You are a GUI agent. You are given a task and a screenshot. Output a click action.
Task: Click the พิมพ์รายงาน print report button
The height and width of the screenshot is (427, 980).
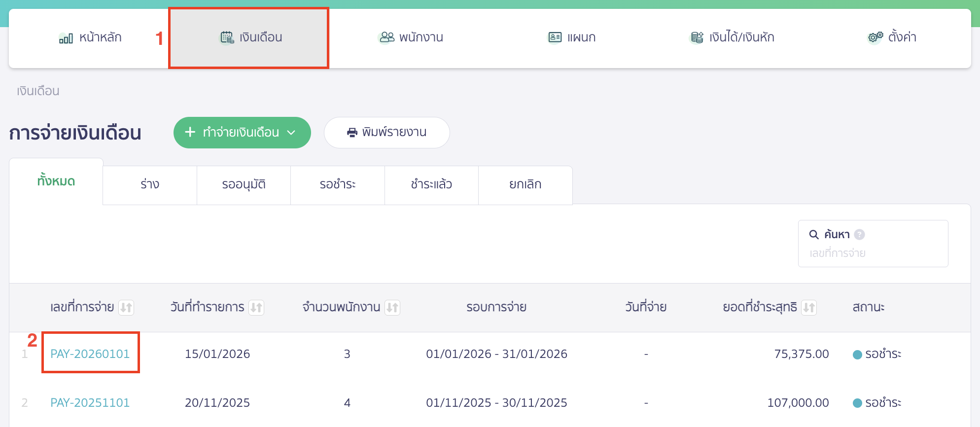click(386, 133)
